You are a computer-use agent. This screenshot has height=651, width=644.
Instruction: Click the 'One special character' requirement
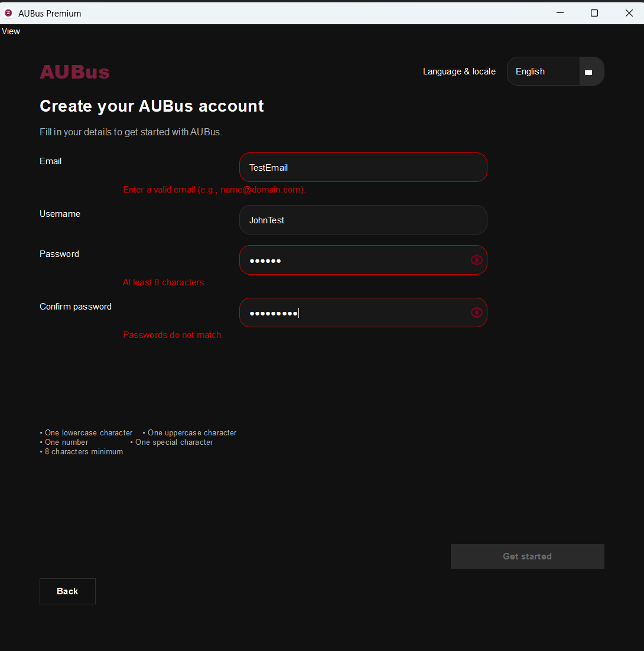tap(171, 442)
